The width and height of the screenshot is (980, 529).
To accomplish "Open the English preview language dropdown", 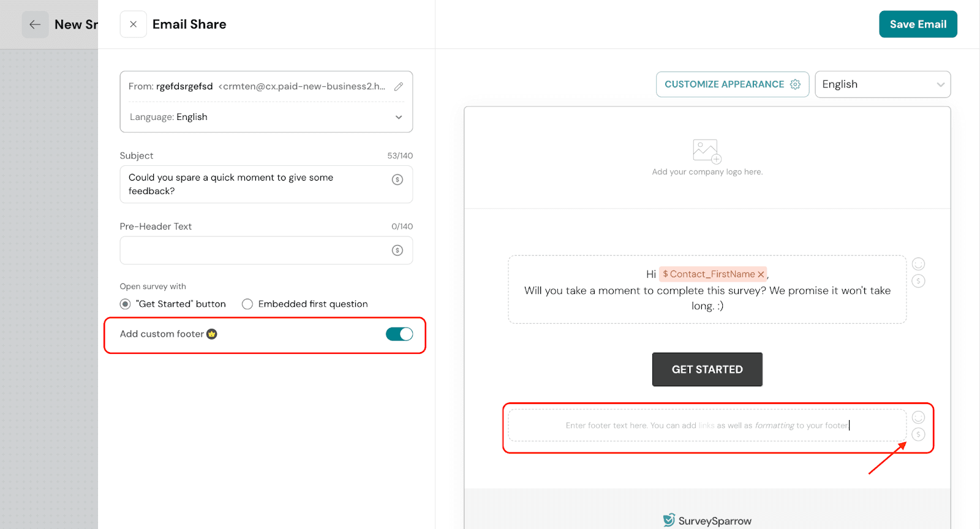I will tap(882, 84).
